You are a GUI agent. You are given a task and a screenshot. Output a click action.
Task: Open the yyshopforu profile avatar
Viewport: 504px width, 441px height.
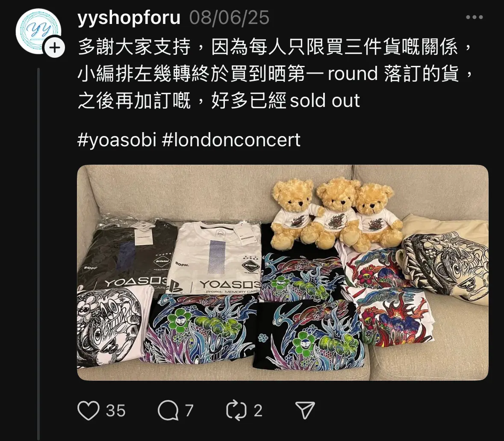[x=38, y=31]
